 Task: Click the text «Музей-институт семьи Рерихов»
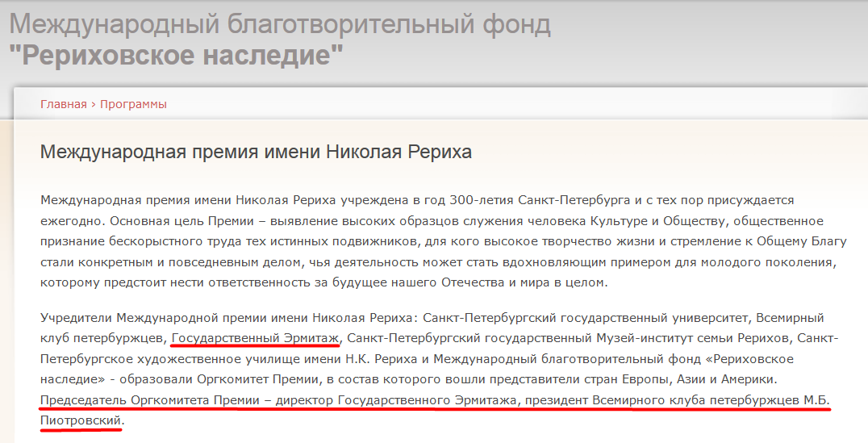[695, 338]
